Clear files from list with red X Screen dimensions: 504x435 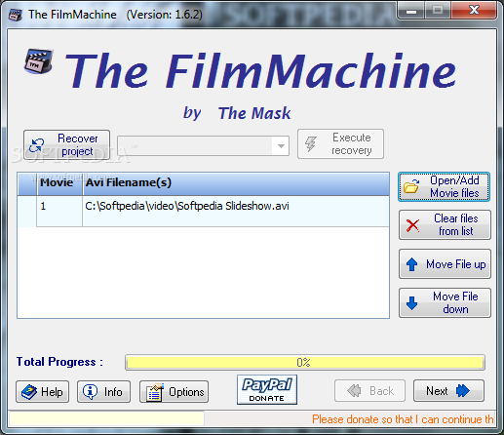point(445,224)
